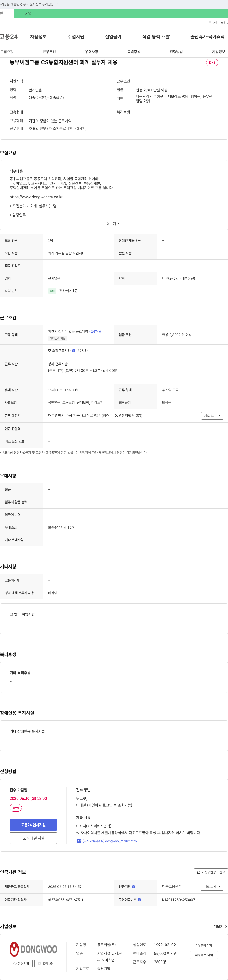Screen dimensions: 228x980
Task: Click the help icon next to 구인인증번호
Action: coord(139,900)
